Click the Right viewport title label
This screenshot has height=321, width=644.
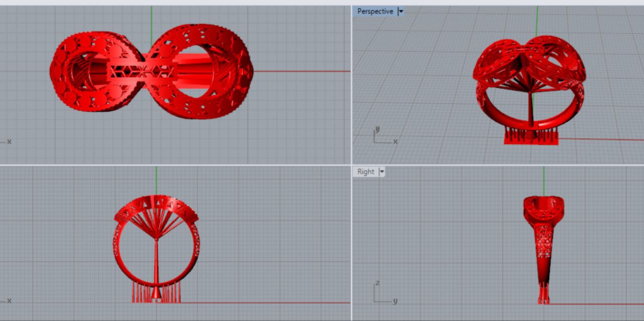366,172
